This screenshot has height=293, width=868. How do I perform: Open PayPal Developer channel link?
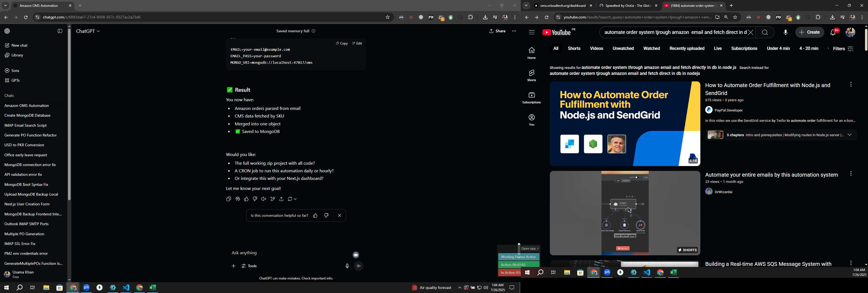(729, 111)
